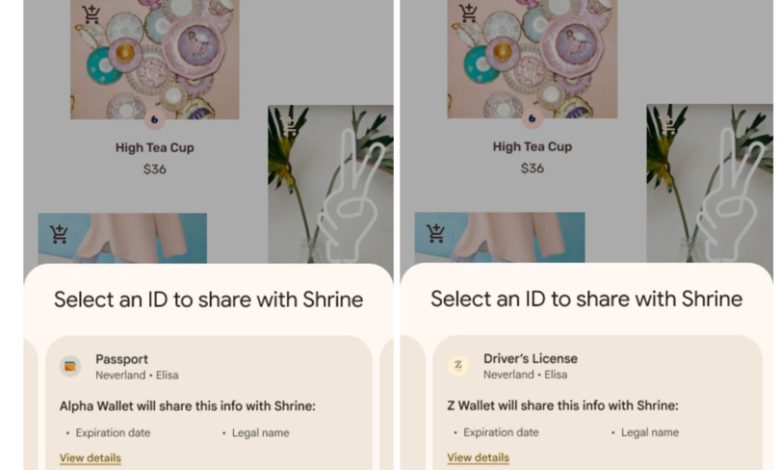The width and height of the screenshot is (780, 470).
Task: Tap the left High Tea Cup title
Action: tap(155, 148)
